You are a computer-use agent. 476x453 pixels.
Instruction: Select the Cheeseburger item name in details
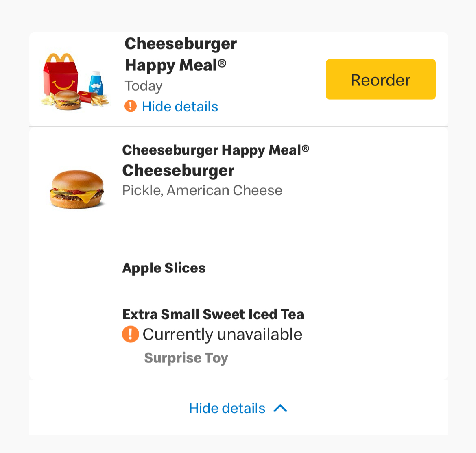coord(178,170)
